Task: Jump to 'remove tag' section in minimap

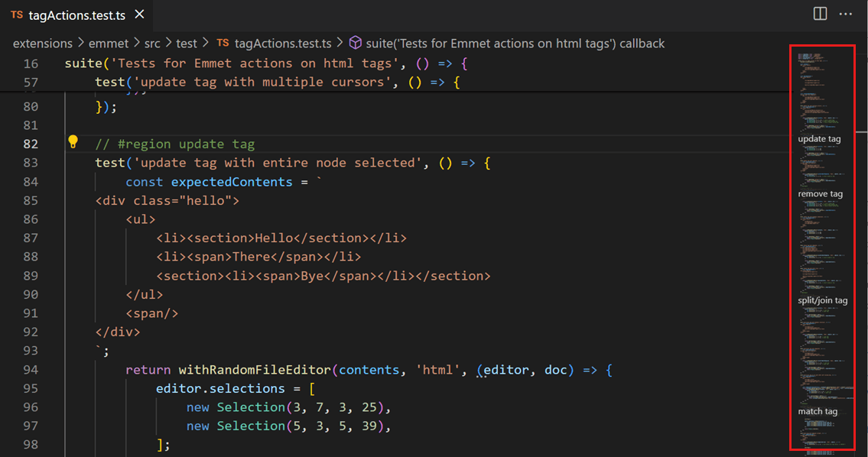Action: pos(821,193)
